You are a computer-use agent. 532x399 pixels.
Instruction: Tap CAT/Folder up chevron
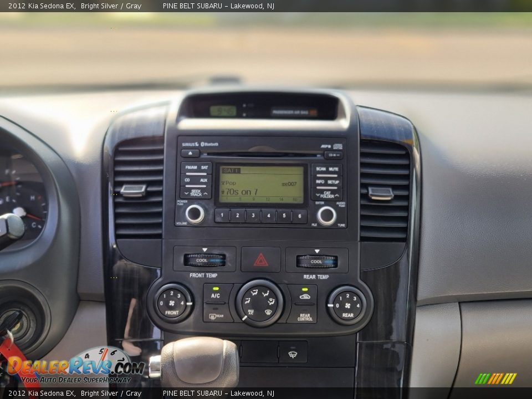337,196
